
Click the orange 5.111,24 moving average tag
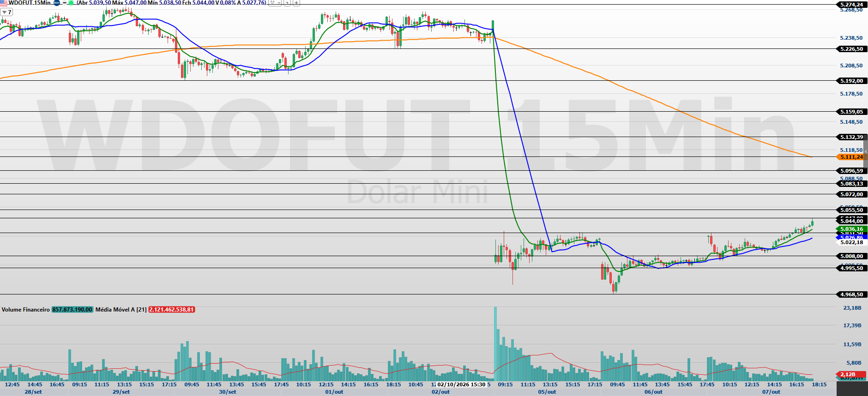[x=851, y=157]
